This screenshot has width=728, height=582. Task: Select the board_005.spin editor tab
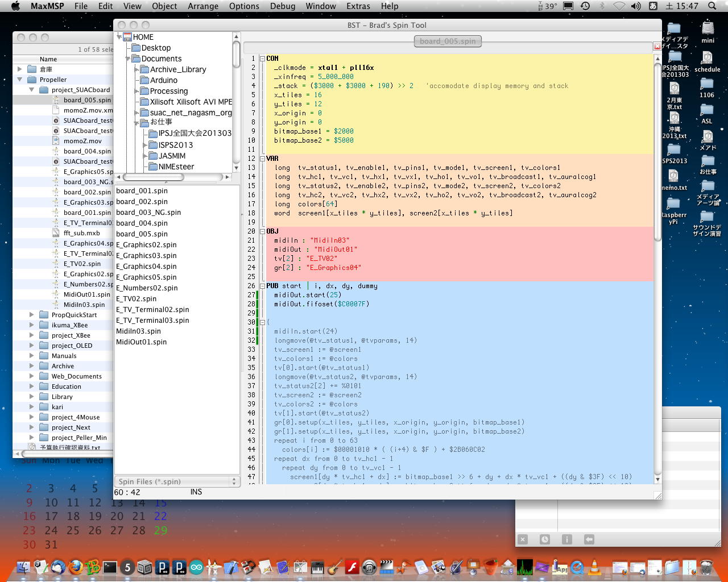[448, 41]
